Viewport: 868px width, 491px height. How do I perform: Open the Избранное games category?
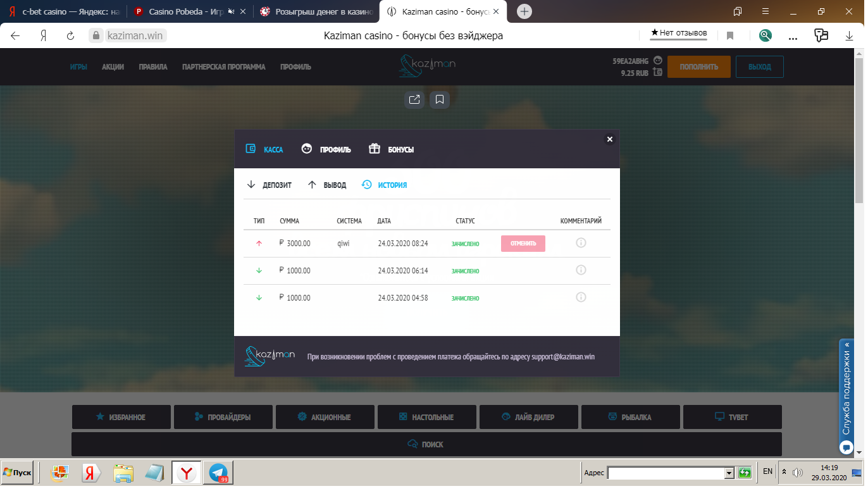pyautogui.click(x=121, y=417)
